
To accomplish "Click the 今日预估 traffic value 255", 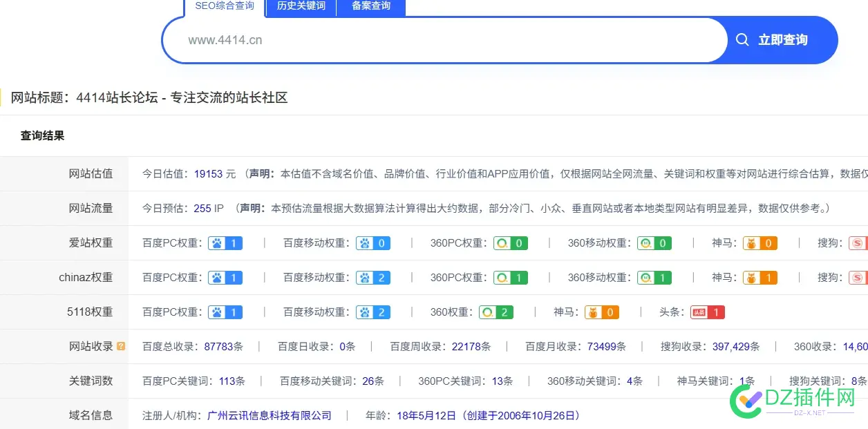I will [202, 209].
